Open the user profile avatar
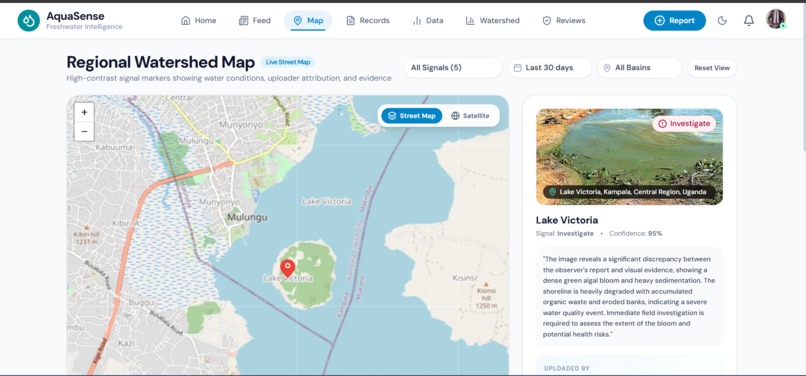 pos(776,19)
